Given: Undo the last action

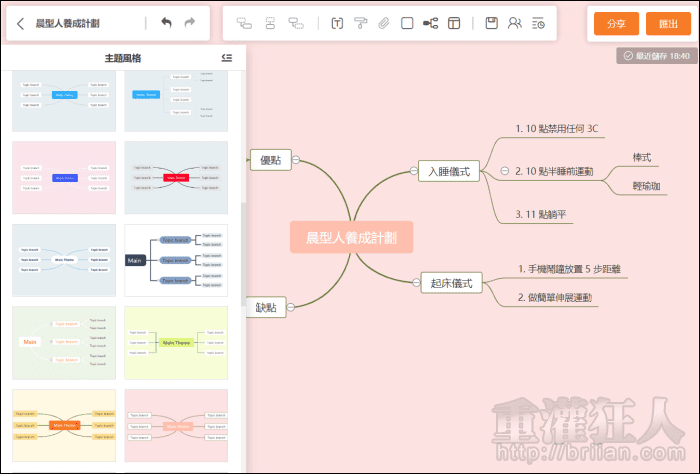Looking at the screenshot, I should coord(166,23).
